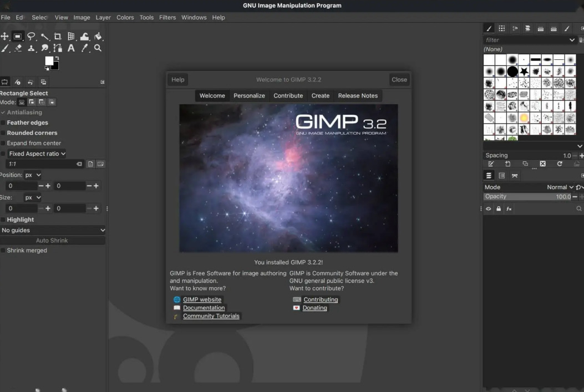Reset colors to default black and white
The image size is (584, 392).
(x=47, y=68)
